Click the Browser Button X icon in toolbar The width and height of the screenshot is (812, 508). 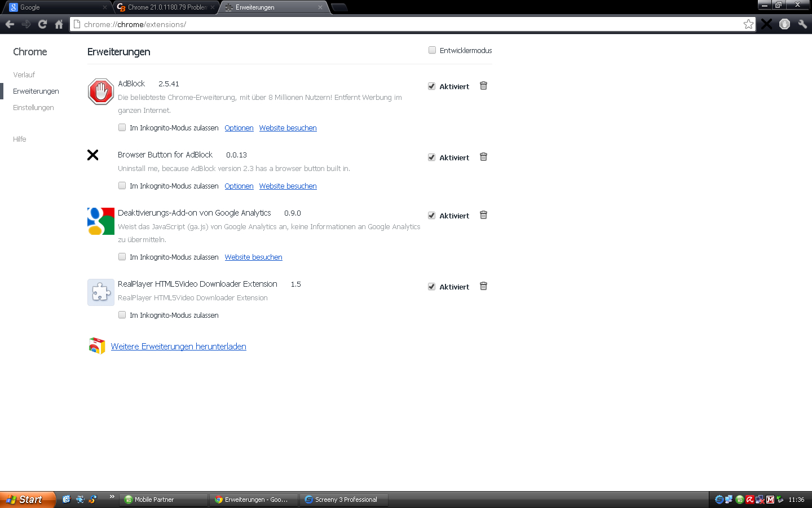pos(767,24)
